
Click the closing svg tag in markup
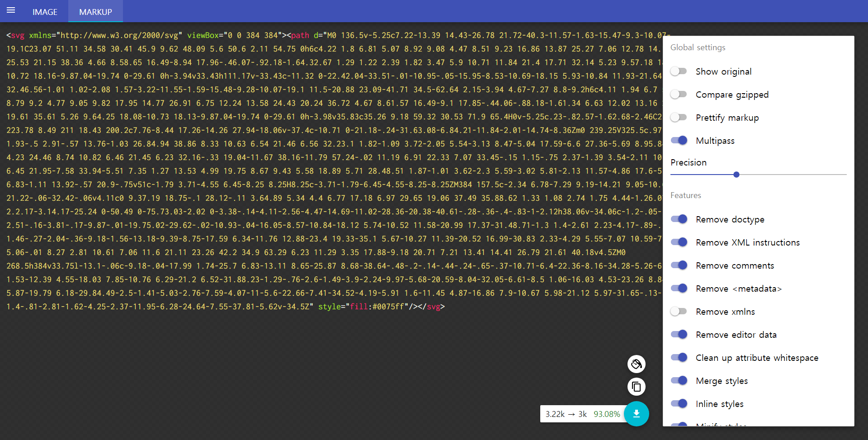point(431,307)
